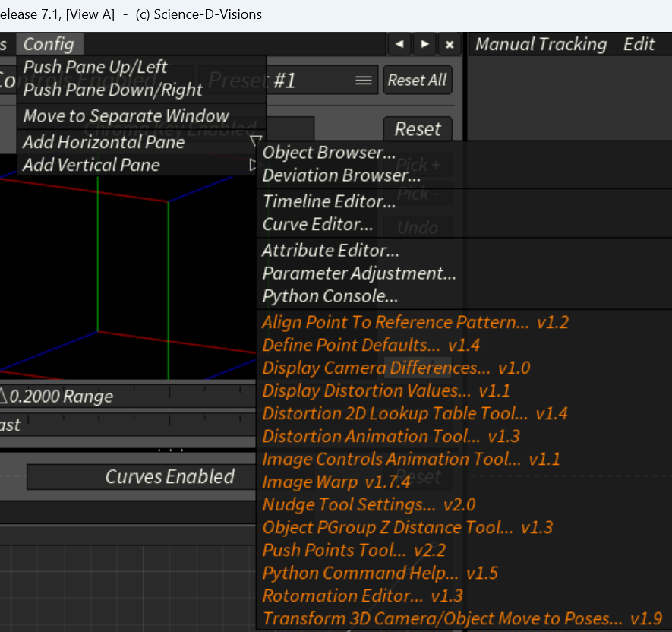Image resolution: width=672 pixels, height=632 pixels.
Task: Launch Object PGroup Z Distance Tool
Action: pyautogui.click(x=465, y=527)
